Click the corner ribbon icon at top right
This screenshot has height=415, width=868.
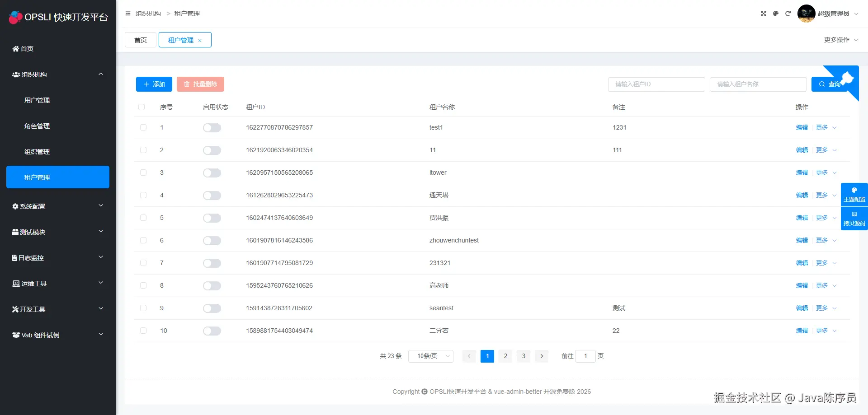846,78
